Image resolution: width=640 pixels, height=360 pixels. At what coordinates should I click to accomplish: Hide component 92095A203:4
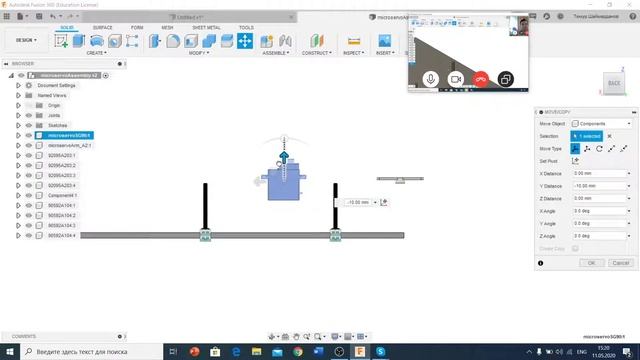(x=29, y=185)
